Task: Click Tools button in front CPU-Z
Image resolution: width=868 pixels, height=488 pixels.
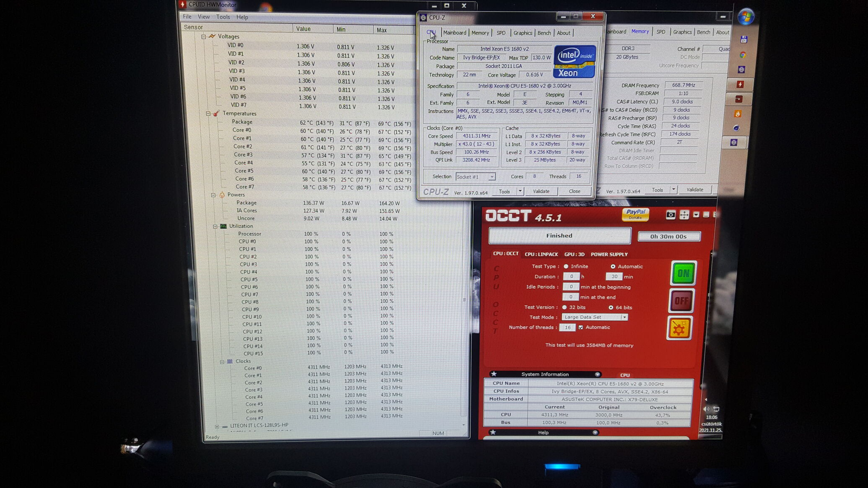Action: [x=504, y=191]
